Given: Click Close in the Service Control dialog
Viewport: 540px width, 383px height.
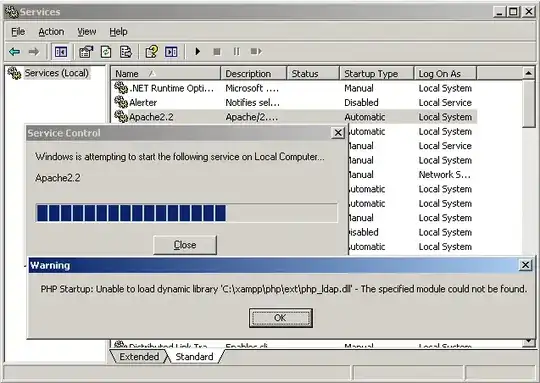Looking at the screenshot, I should point(185,245).
